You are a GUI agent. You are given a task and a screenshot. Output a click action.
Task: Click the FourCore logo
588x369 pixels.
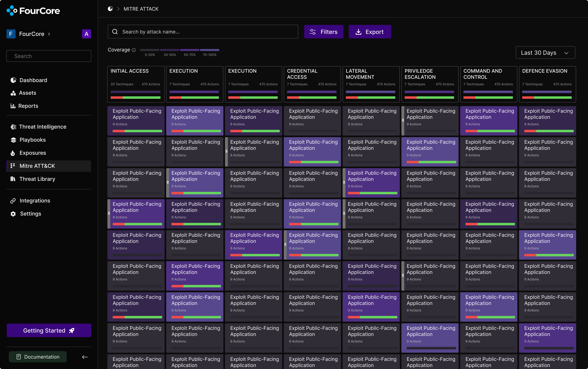(33, 11)
